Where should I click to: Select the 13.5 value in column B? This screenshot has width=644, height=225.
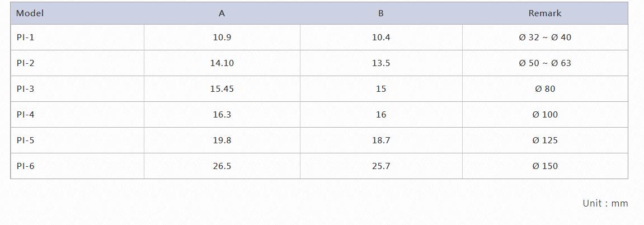click(381, 63)
